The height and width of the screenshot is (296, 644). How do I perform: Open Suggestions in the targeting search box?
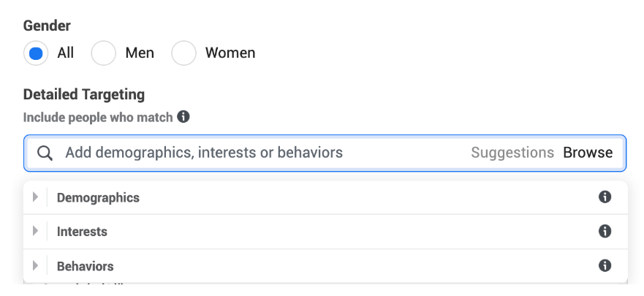point(512,153)
